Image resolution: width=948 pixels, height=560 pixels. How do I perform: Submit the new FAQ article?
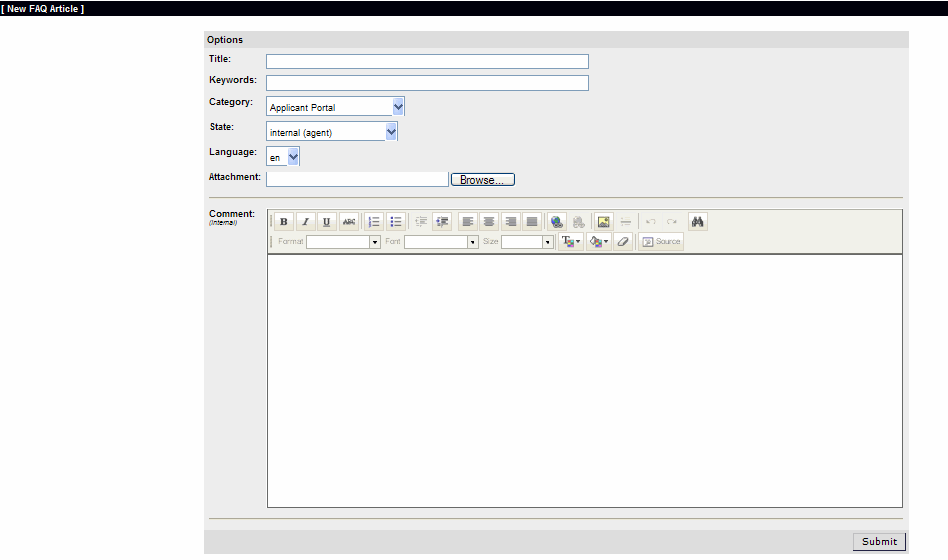click(x=879, y=542)
